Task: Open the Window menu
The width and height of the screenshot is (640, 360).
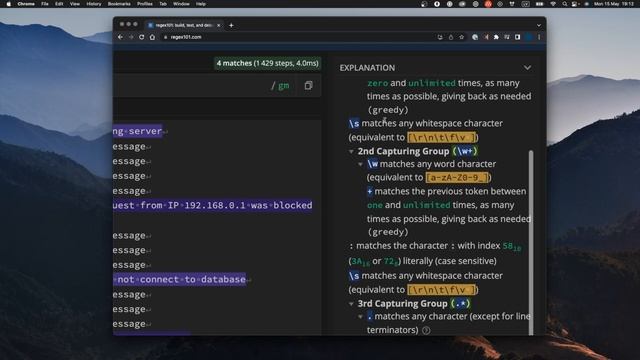Action: click(x=181, y=4)
